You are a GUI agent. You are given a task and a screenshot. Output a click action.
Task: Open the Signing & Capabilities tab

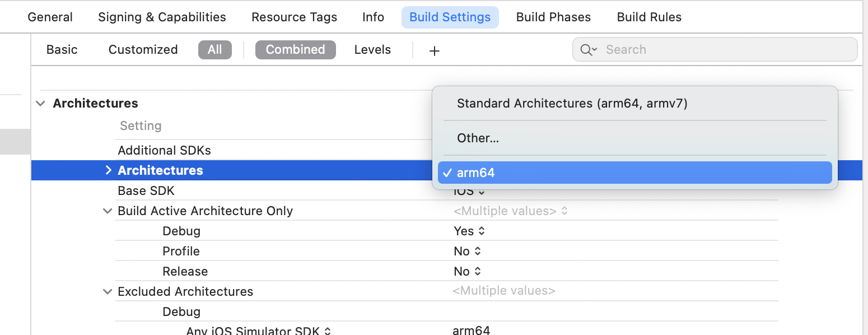pos(161,17)
